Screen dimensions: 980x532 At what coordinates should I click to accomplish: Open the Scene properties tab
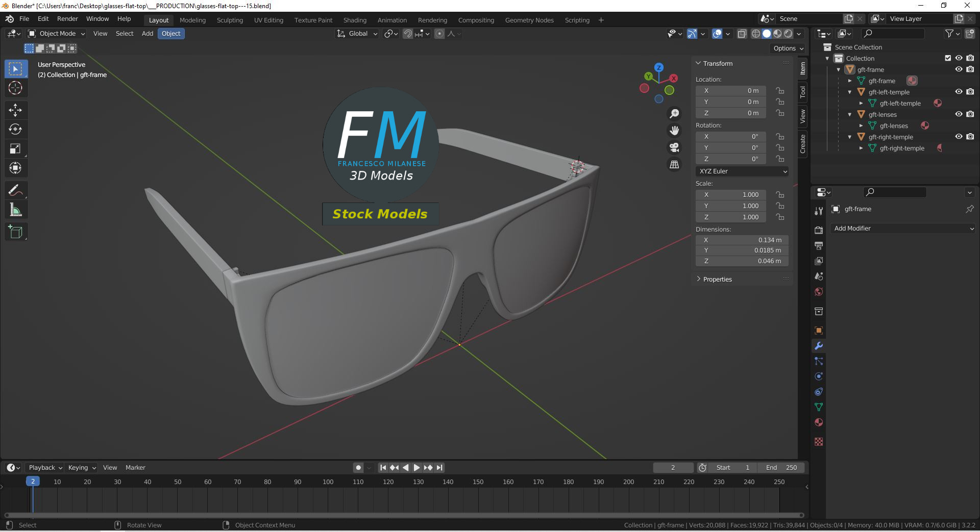819,276
